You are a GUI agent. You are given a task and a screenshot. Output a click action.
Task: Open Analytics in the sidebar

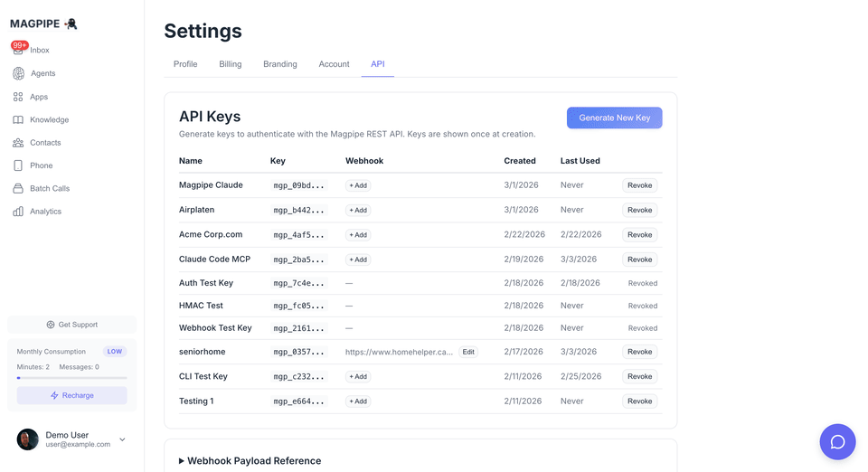pyautogui.click(x=45, y=212)
